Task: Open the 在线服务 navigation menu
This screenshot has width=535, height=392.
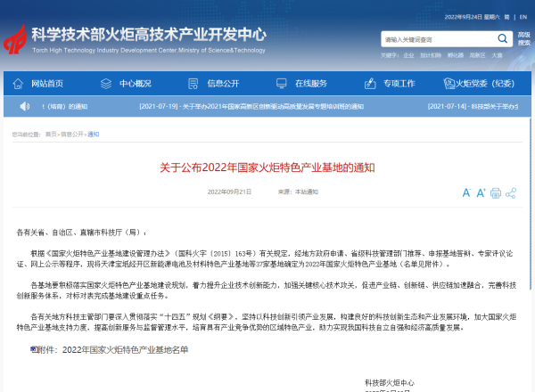Action: tap(311, 84)
